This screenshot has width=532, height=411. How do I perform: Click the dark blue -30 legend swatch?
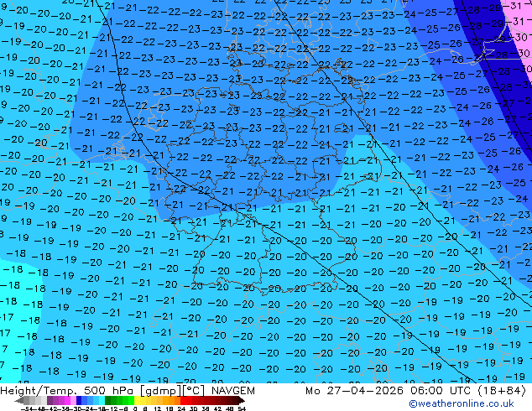click(79, 400)
